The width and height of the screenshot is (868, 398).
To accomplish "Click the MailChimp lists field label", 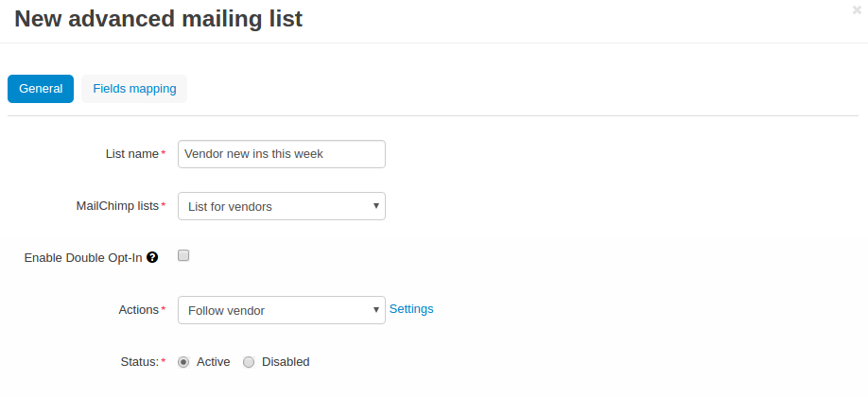I will 117,206.
